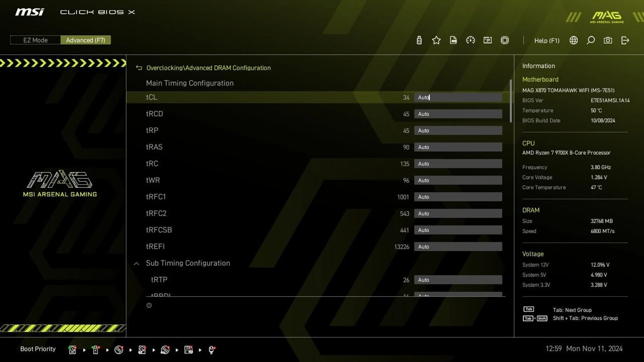The image size is (644, 362).
Task: Select the USB optical disc boot icon
Action: (x=165, y=350)
